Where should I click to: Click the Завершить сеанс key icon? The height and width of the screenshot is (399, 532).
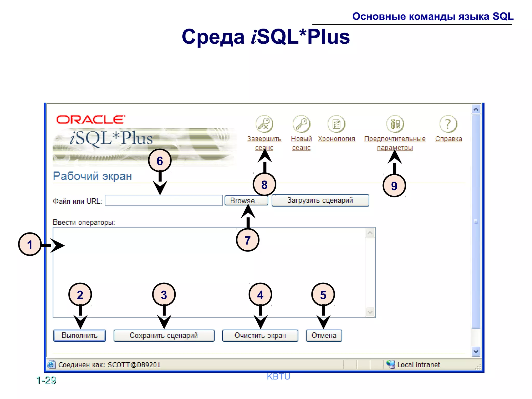pyautogui.click(x=264, y=124)
